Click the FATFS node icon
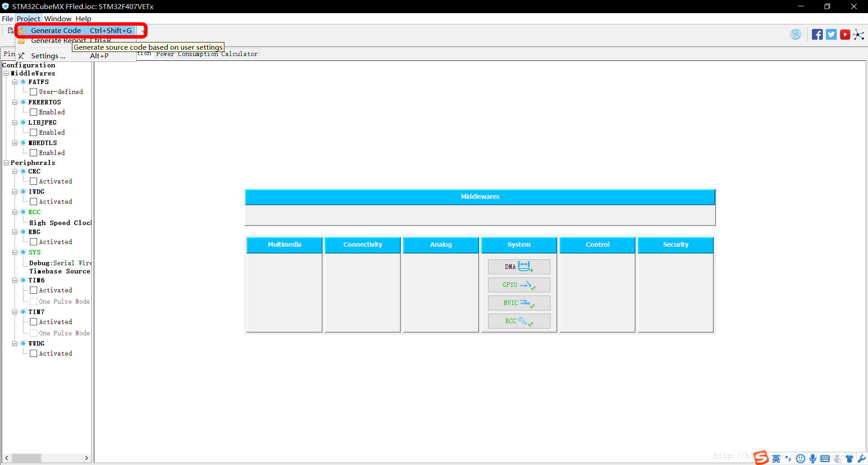Image resolution: width=868 pixels, height=465 pixels. [23, 82]
